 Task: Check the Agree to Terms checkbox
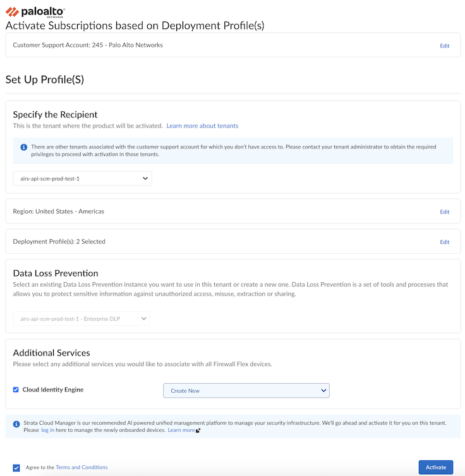(16, 467)
